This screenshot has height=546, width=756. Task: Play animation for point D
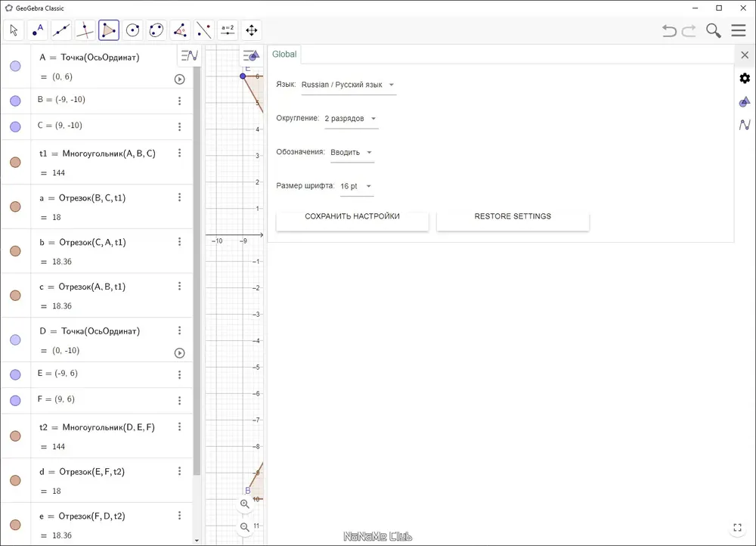click(179, 353)
